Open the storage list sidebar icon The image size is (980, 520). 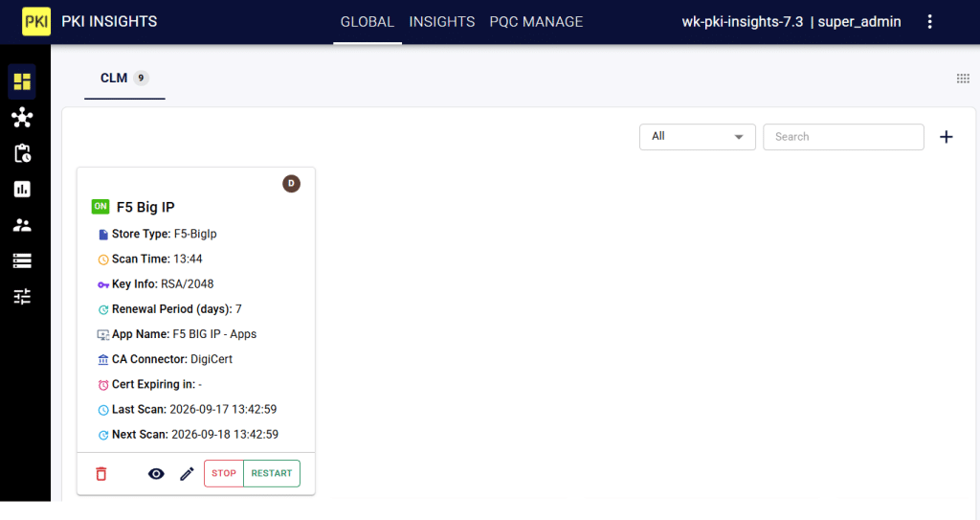(x=22, y=260)
